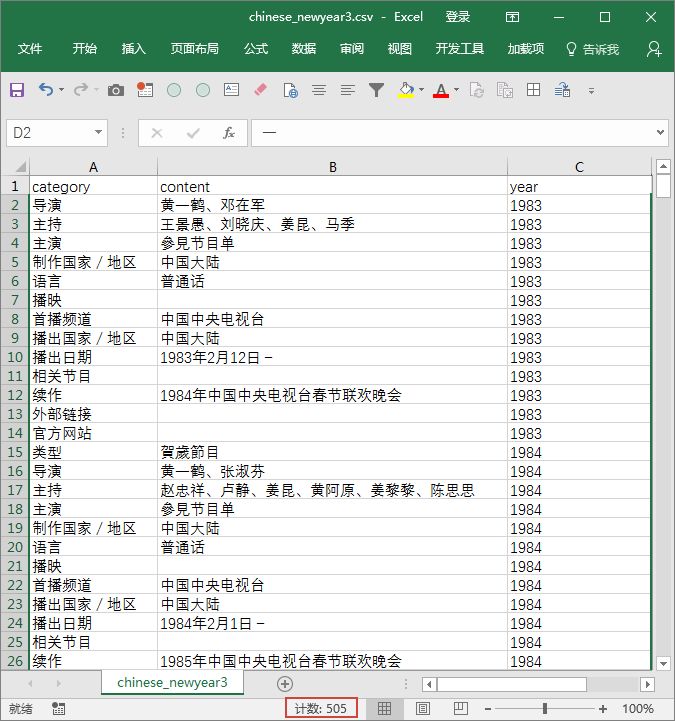Apply the red font color

tap(440, 90)
